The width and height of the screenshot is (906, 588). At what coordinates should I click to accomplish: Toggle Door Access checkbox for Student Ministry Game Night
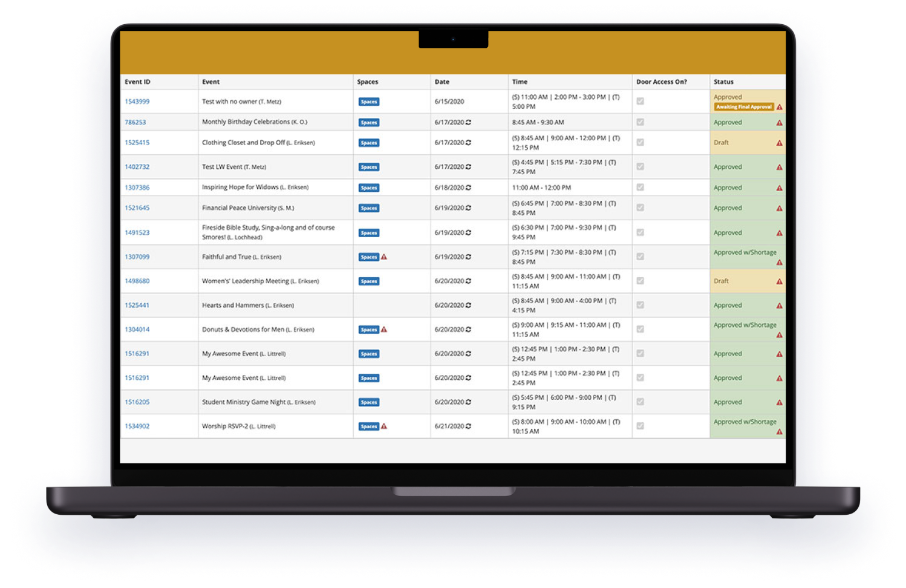pos(640,402)
